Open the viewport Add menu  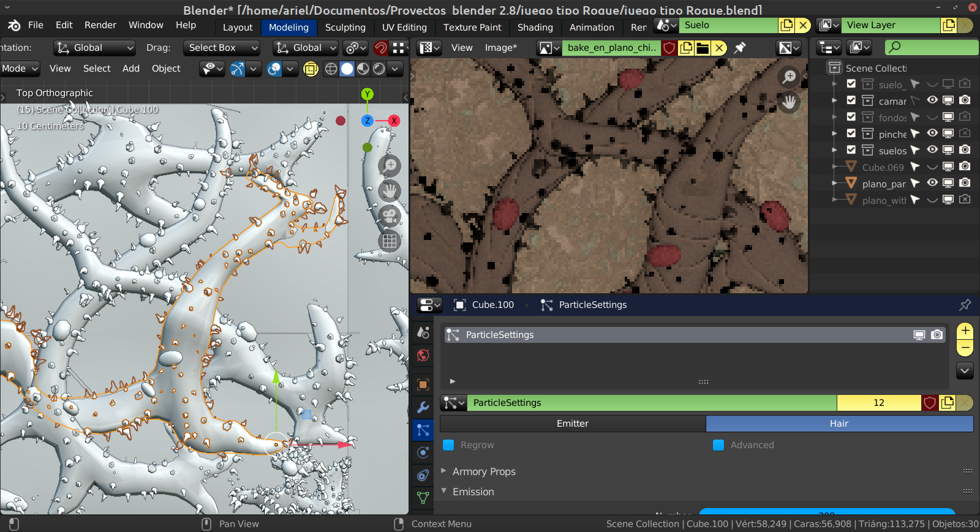[131, 69]
